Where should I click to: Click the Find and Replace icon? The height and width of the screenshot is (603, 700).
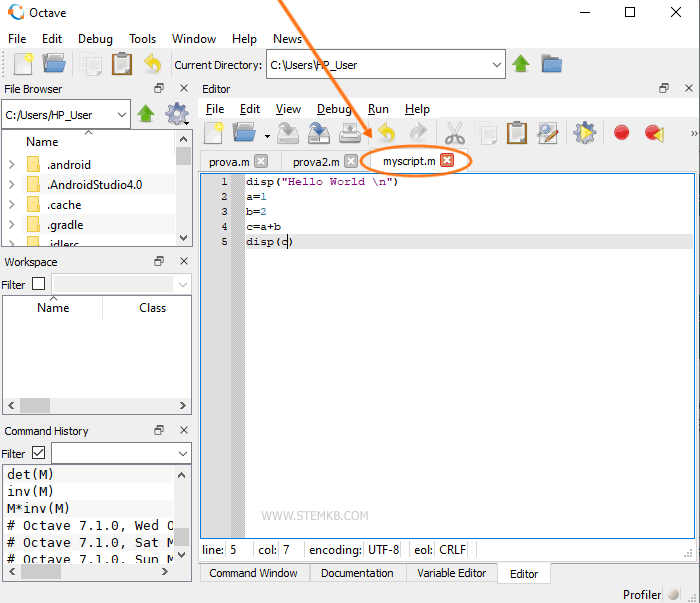547,133
